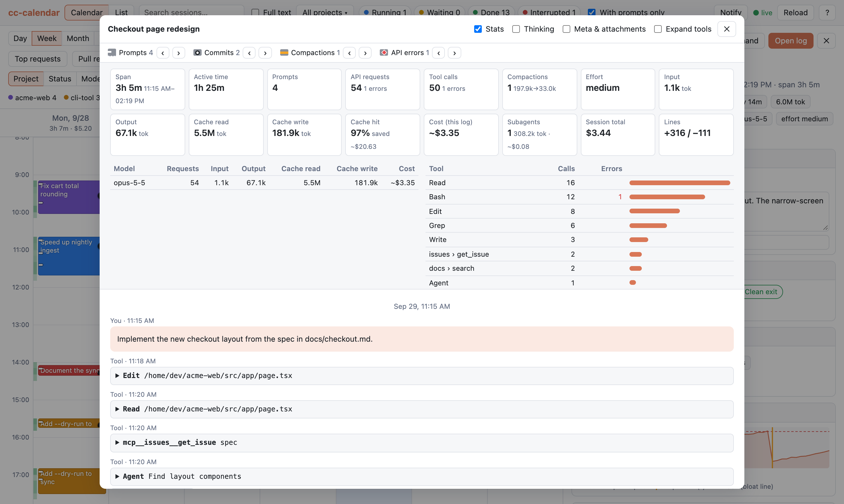844x504 pixels.
Task: Open the help question mark button
Action: pos(827,13)
